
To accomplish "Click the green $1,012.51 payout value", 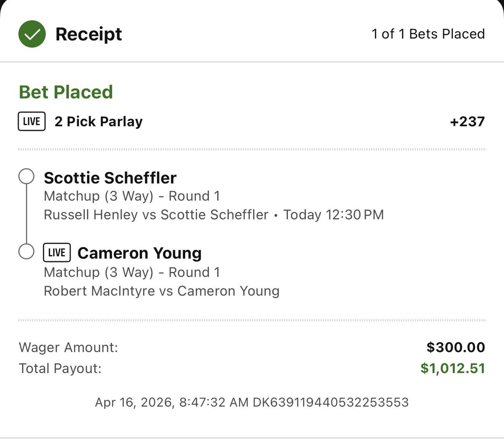I will pyautogui.click(x=452, y=368).
